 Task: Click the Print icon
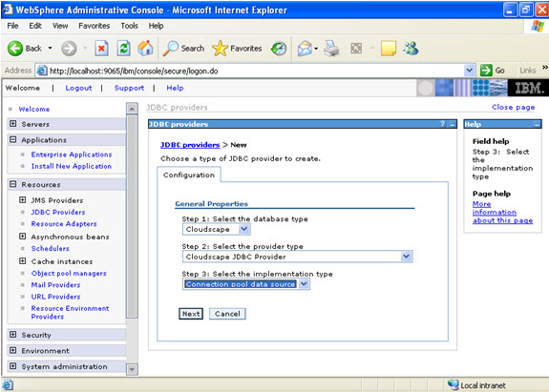[331, 49]
